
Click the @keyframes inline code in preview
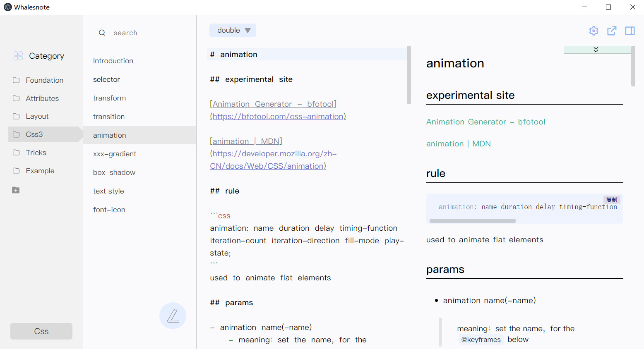[x=481, y=339]
